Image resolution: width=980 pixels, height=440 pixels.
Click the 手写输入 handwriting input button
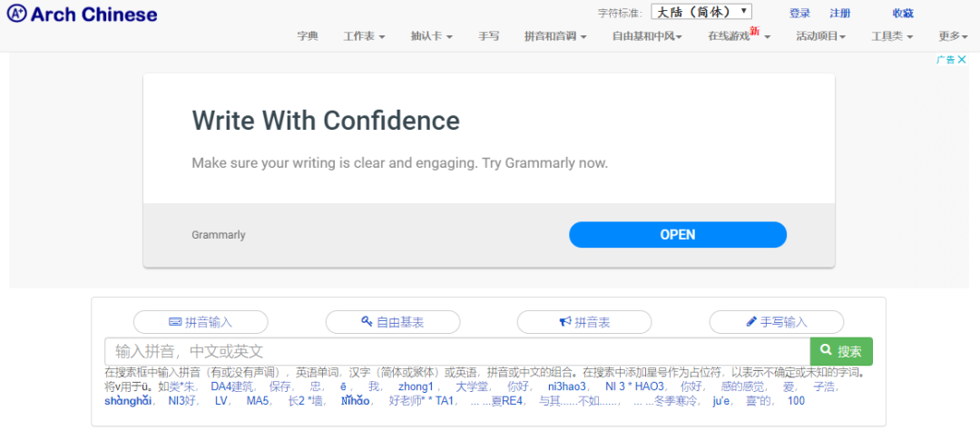(776, 322)
